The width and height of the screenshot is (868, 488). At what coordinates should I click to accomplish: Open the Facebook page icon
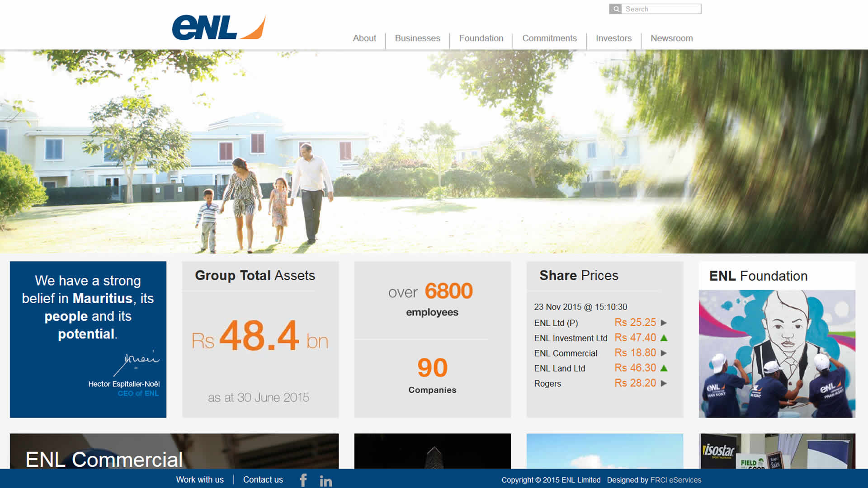click(303, 480)
